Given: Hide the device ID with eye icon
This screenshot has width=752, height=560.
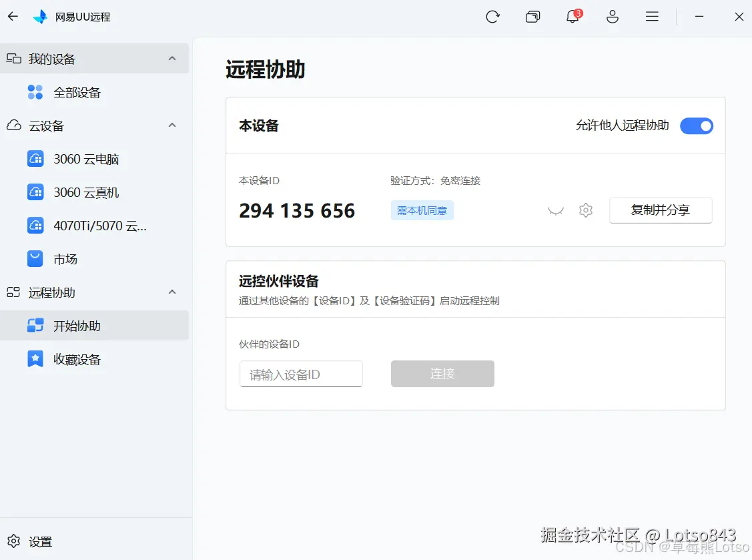Looking at the screenshot, I should (x=556, y=210).
